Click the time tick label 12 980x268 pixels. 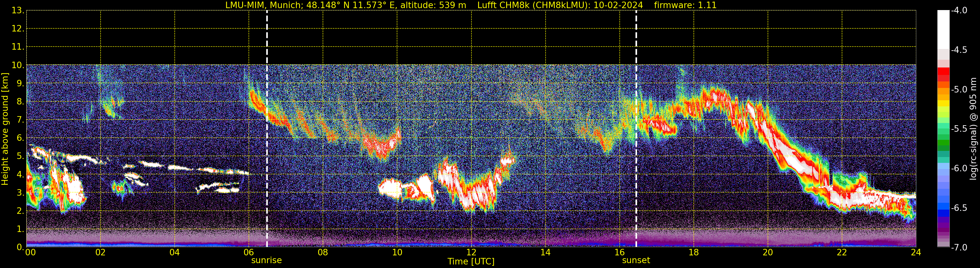coord(471,252)
